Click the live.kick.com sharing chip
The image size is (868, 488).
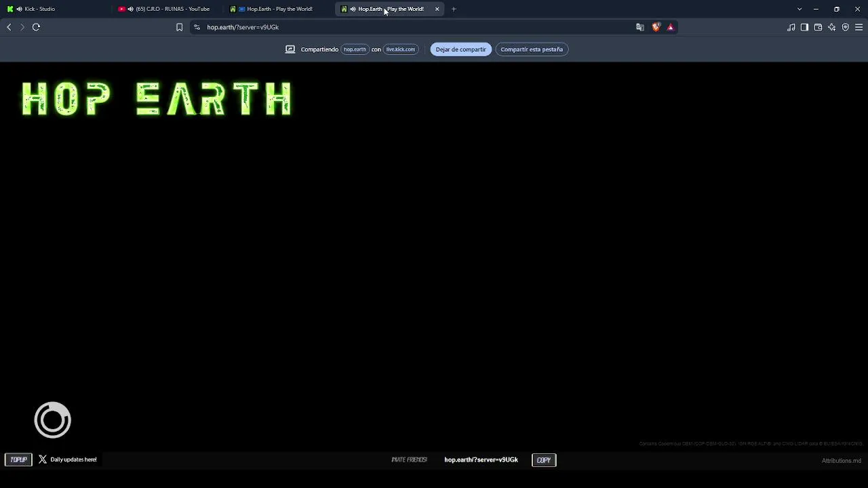(x=400, y=49)
